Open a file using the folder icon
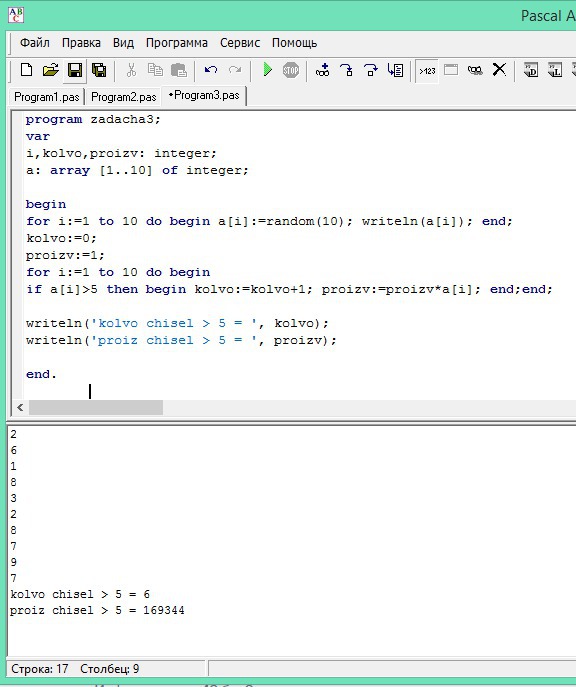 point(50,70)
